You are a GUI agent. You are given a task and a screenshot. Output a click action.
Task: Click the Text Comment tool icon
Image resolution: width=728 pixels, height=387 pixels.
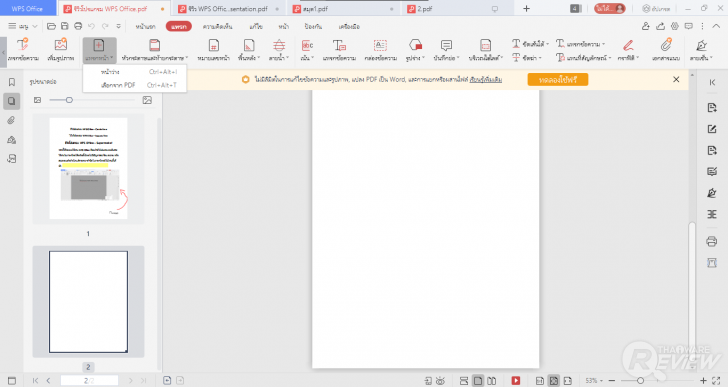coord(339,45)
